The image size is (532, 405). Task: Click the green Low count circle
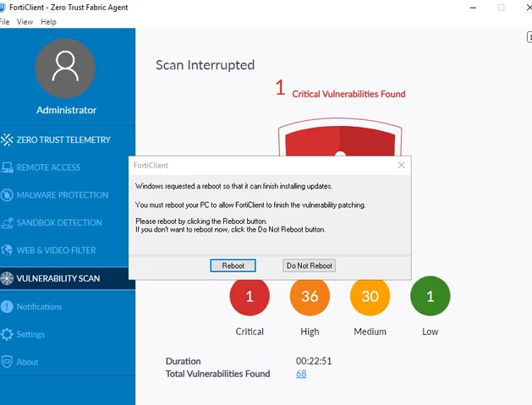431,296
